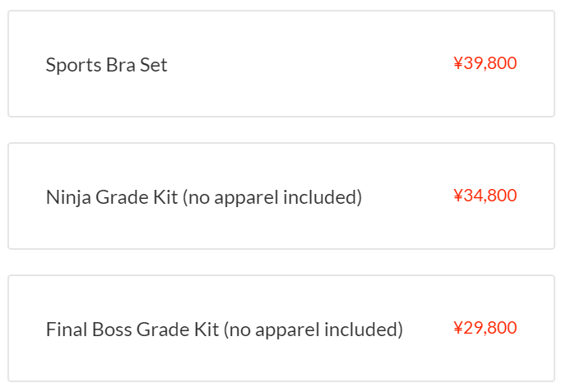
Task: Click the ¥34,800 price
Action: (485, 196)
